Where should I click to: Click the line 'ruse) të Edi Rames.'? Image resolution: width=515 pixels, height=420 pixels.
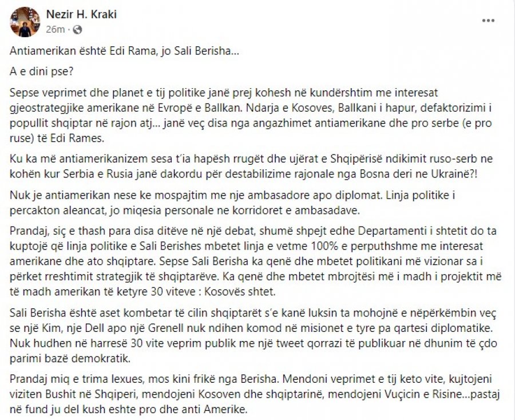(x=57, y=138)
